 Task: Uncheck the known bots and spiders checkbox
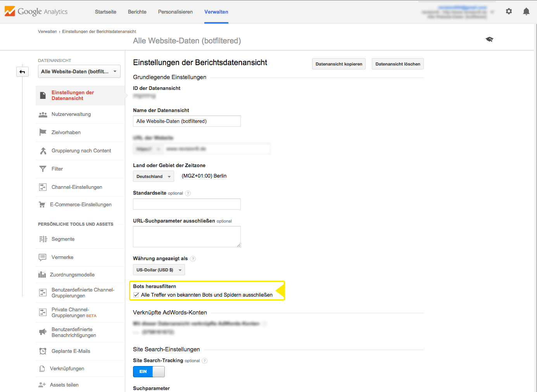coord(136,295)
